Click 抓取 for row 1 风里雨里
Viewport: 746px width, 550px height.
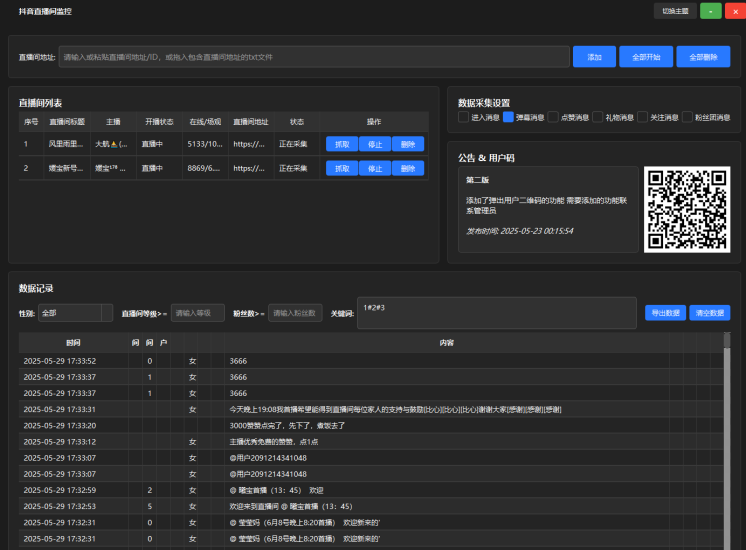click(x=342, y=144)
